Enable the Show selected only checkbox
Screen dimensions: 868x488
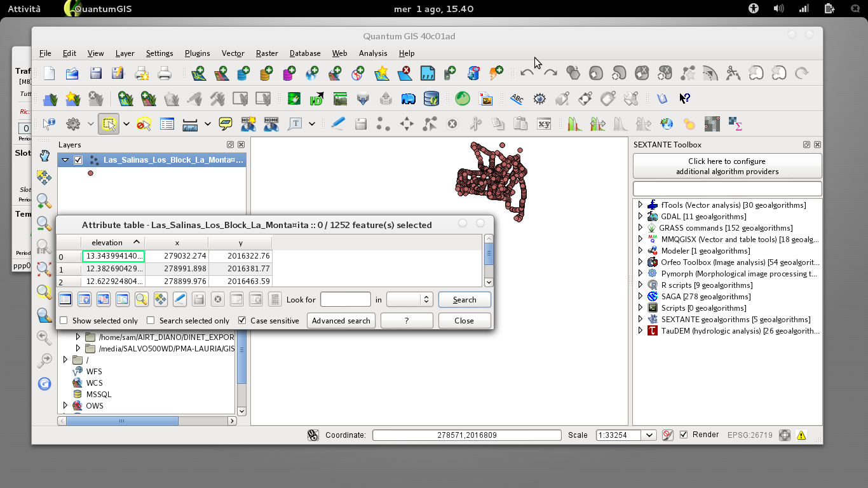pyautogui.click(x=64, y=321)
